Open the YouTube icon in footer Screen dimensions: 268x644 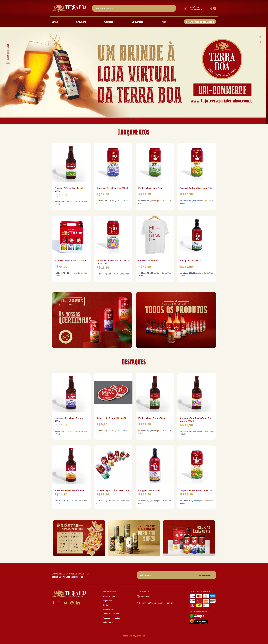pos(65,603)
